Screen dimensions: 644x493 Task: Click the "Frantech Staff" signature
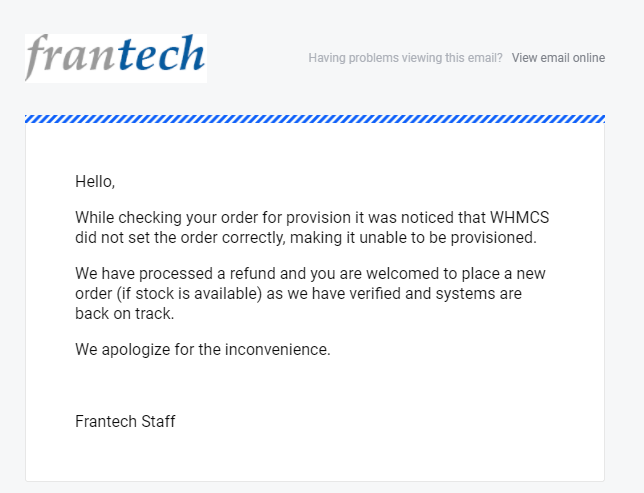tap(125, 421)
